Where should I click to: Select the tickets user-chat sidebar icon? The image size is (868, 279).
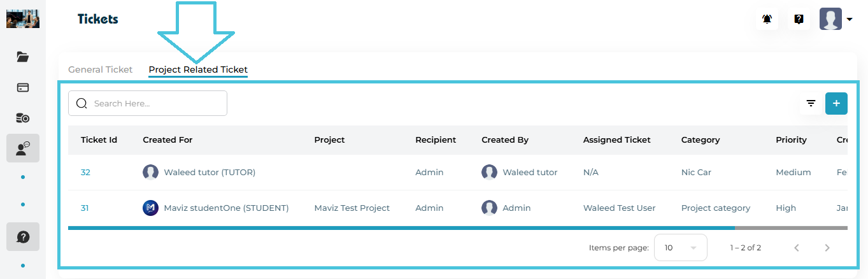point(23,148)
